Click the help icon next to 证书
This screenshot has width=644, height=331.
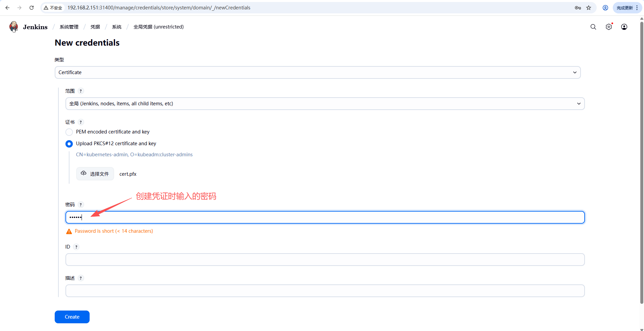(x=81, y=122)
